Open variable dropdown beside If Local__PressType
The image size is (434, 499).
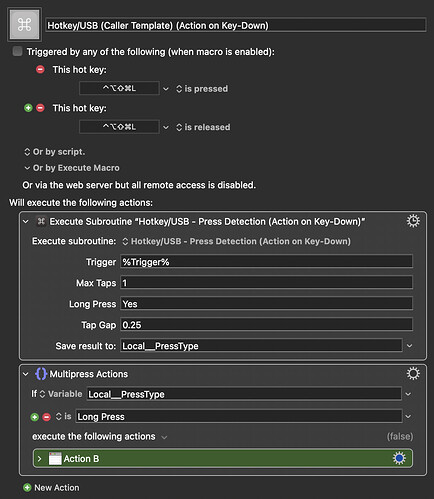click(x=408, y=394)
